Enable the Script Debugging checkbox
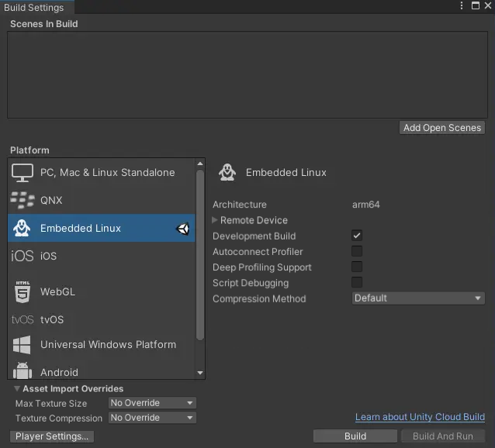 tap(357, 282)
